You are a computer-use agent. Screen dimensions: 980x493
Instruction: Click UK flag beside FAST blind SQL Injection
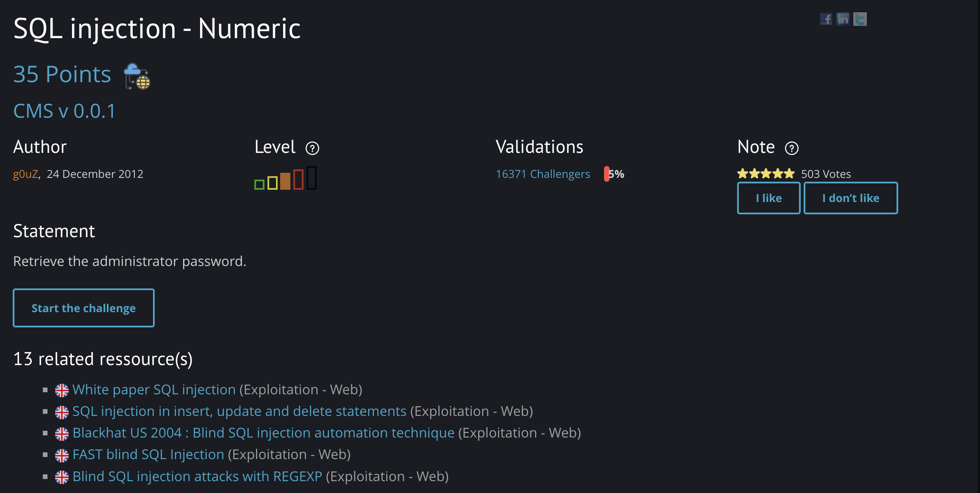[x=62, y=455]
